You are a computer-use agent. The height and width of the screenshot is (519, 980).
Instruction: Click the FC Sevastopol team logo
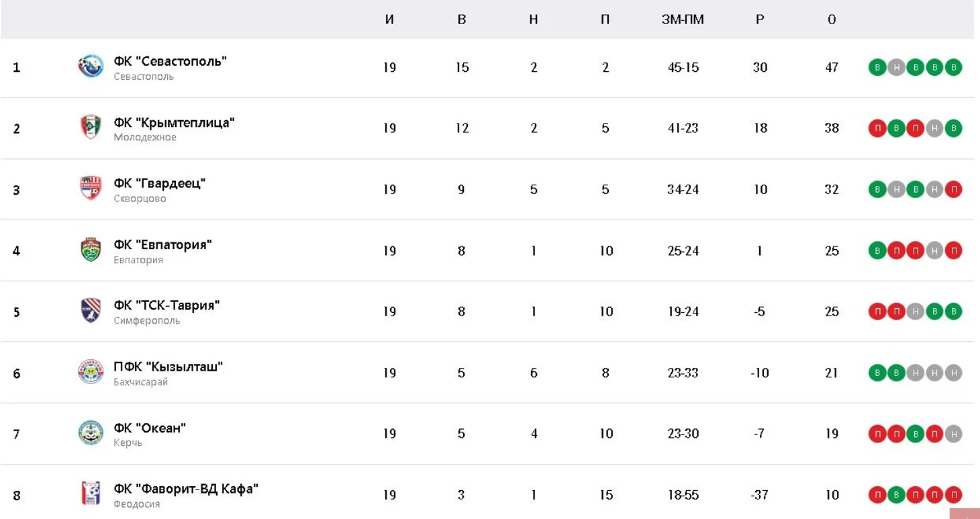click(91, 66)
